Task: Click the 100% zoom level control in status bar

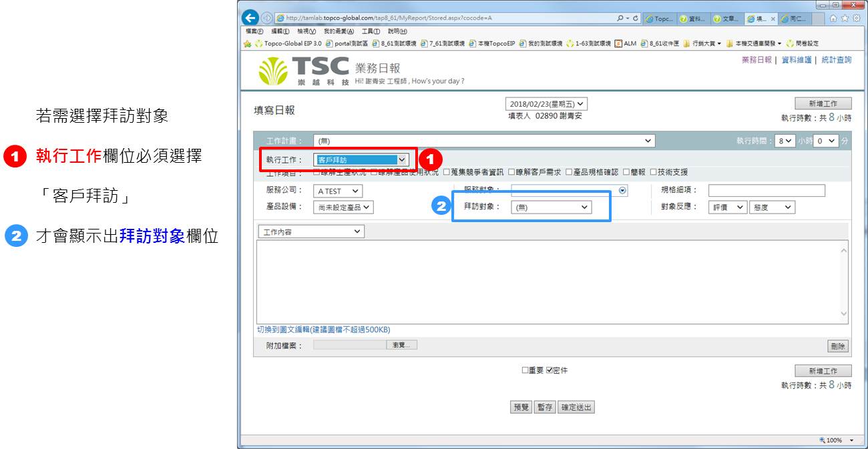Action: tap(837, 440)
